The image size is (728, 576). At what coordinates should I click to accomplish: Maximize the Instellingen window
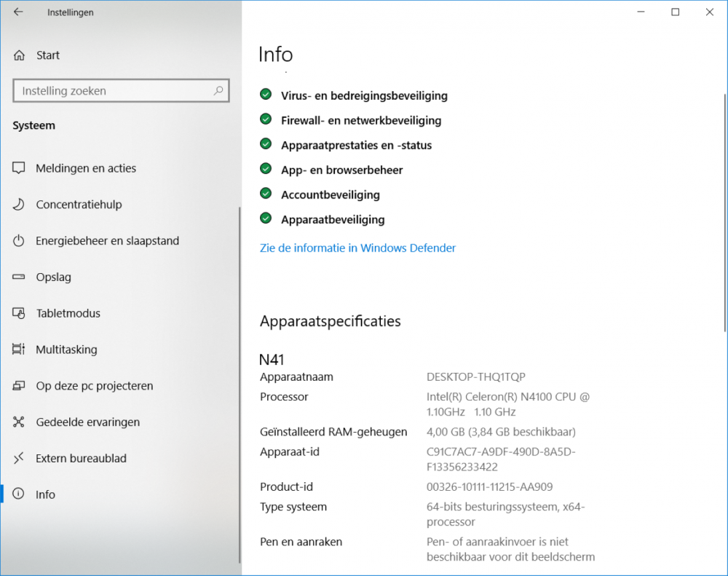[x=675, y=12]
